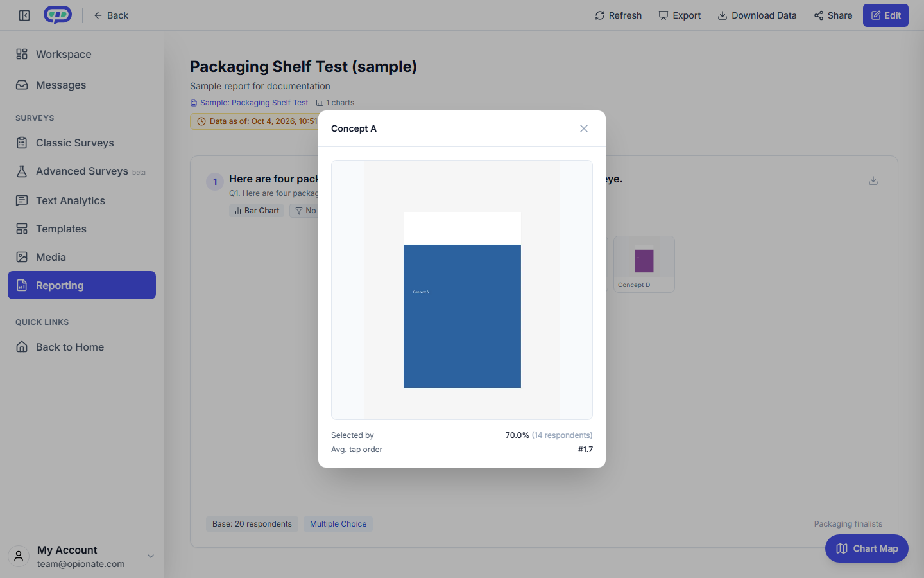Image resolution: width=924 pixels, height=578 pixels.
Task: Share the report
Action: click(x=833, y=15)
